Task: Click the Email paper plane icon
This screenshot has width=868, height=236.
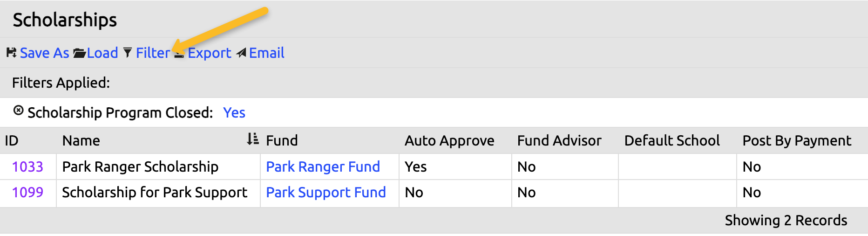Action: [241, 53]
